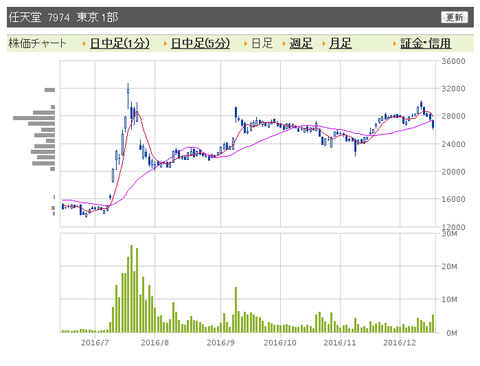Click the orange arrow before 日足
The width and height of the screenshot is (480, 366).
coord(245,44)
